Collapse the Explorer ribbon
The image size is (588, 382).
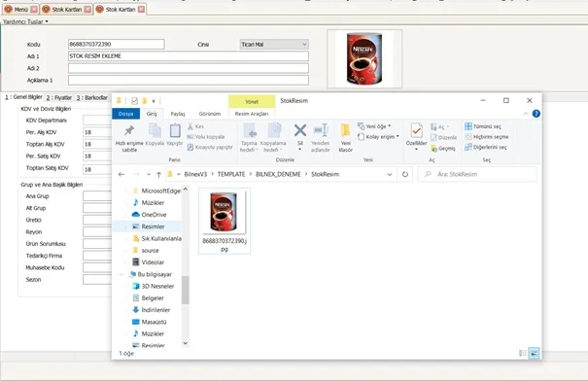(x=526, y=114)
